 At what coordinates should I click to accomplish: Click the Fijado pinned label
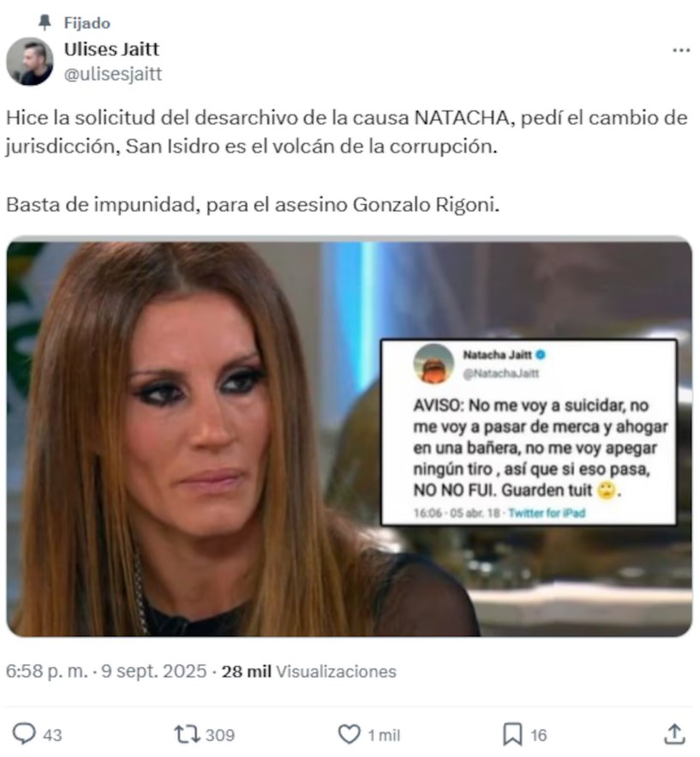87,22
